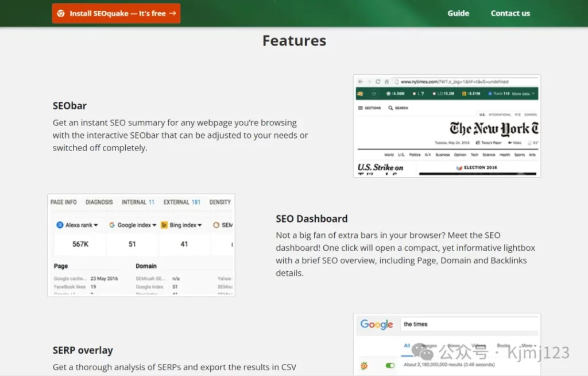588x376 pixels.
Task: Expand More data on the SEObar
Action: point(524,94)
